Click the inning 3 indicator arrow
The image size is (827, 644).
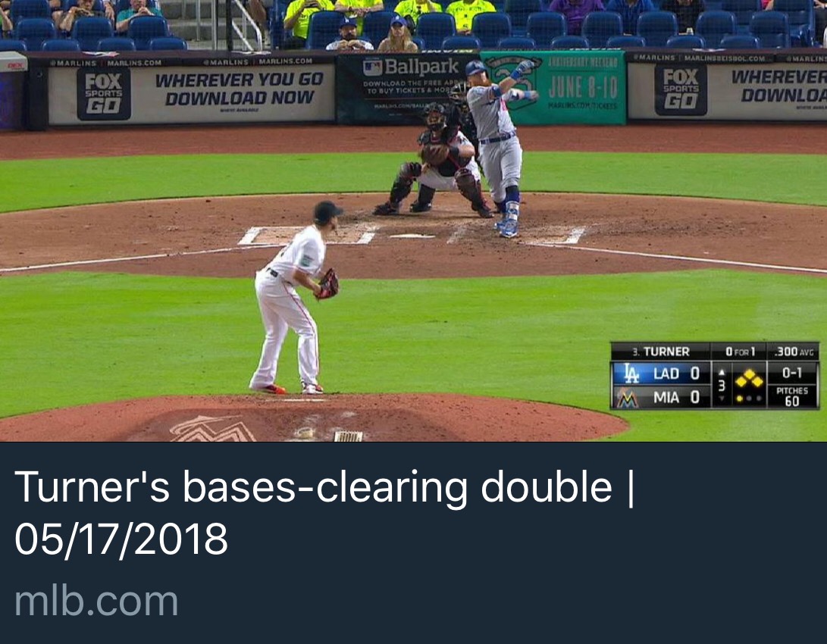[722, 372]
